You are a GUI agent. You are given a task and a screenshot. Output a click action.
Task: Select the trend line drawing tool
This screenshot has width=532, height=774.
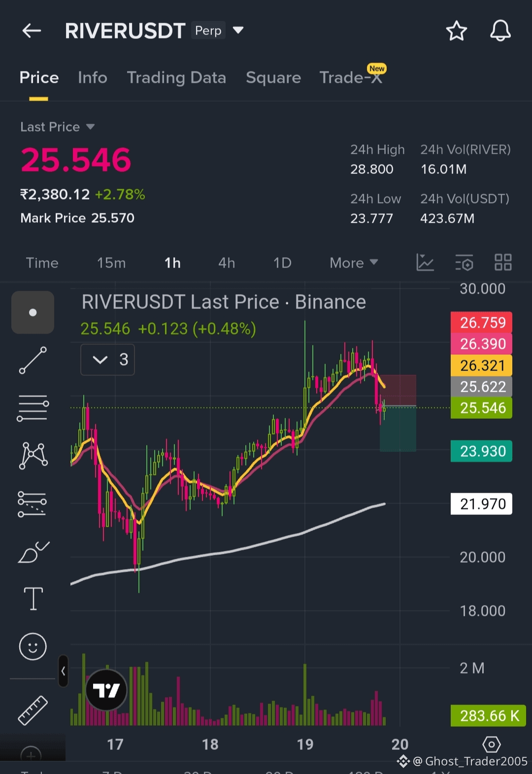[33, 360]
